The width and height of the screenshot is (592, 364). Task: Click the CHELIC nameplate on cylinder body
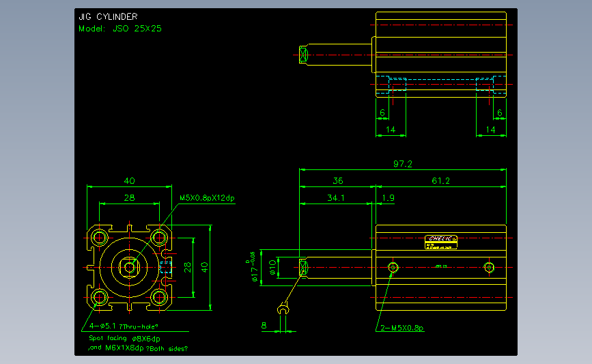click(x=441, y=242)
